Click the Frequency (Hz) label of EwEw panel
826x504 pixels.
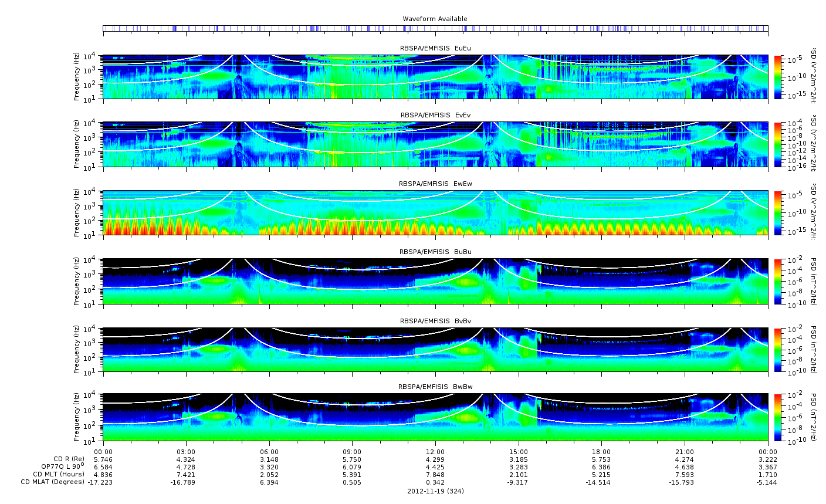(76, 212)
